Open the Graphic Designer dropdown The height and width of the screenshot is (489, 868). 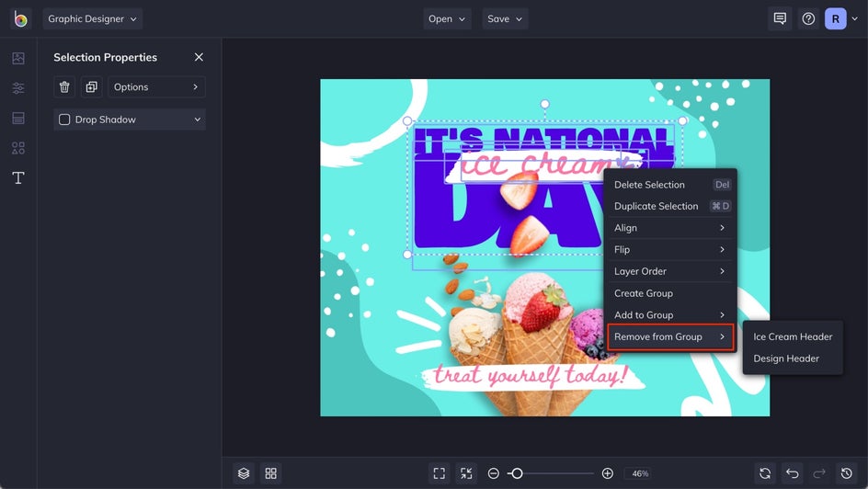93,18
